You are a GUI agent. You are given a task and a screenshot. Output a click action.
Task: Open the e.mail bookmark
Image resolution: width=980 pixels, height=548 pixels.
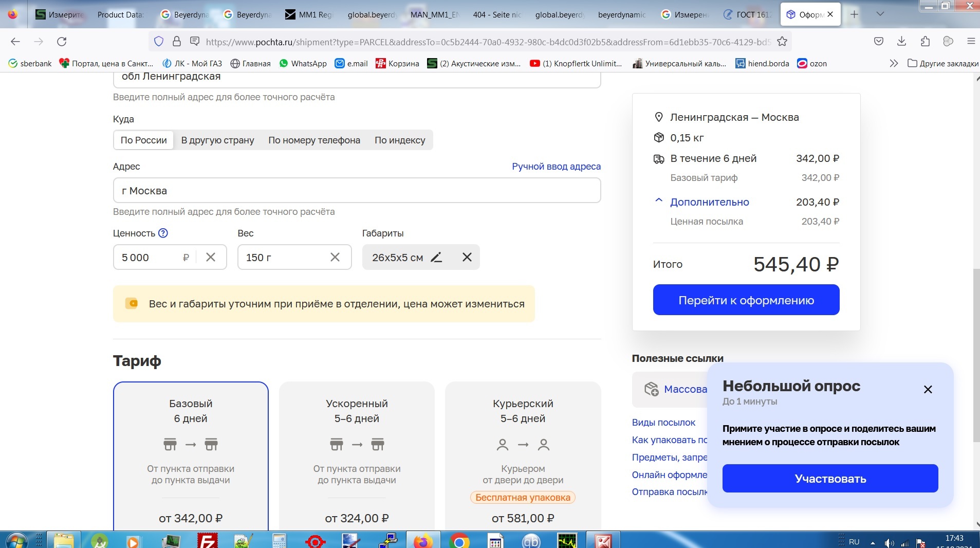[x=352, y=63]
